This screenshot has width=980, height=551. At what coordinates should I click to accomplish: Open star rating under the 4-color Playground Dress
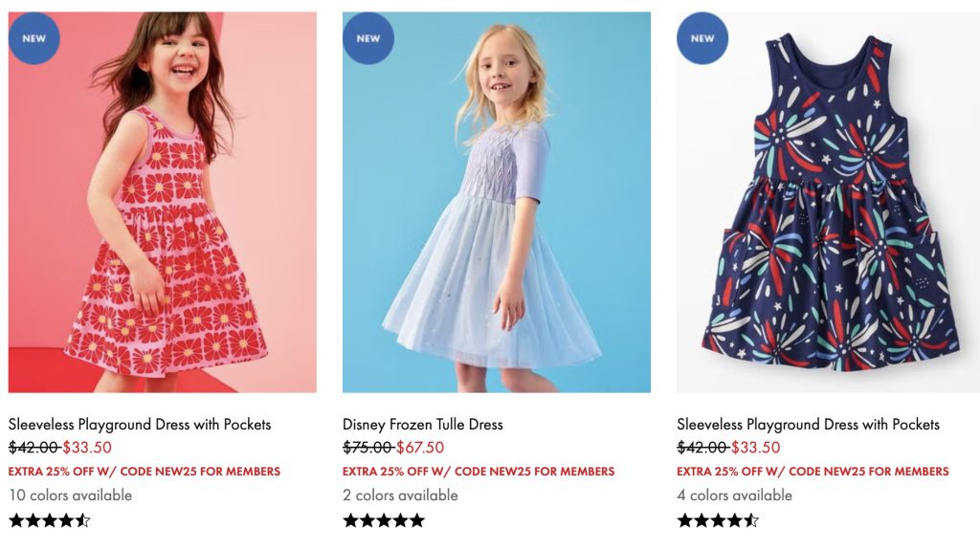coord(718,520)
